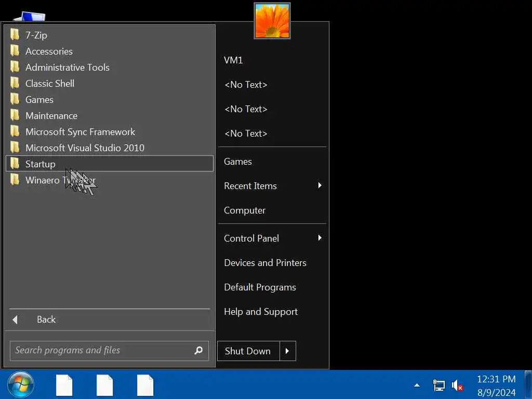Click the taskbar clock showing 12:31 PM
532x399 pixels.
point(496,379)
